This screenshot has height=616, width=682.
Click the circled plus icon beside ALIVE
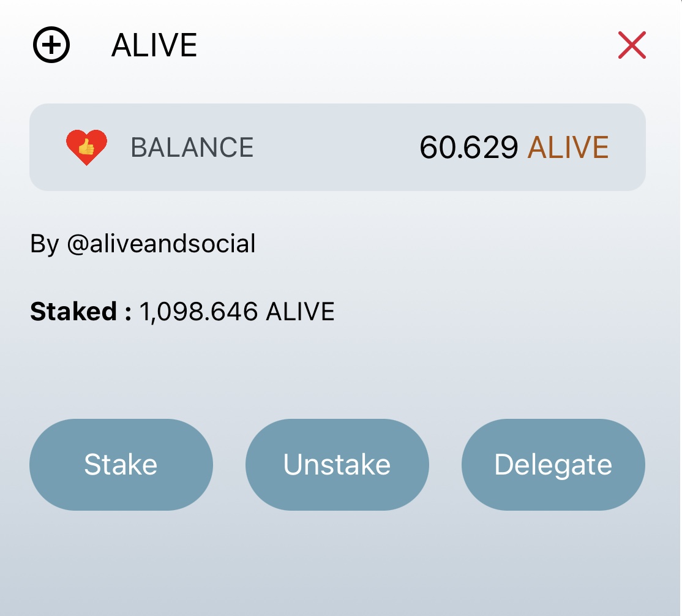(51, 45)
